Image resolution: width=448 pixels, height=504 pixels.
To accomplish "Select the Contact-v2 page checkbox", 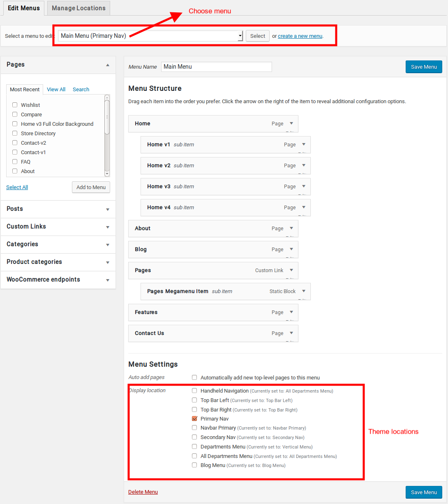I will click(x=15, y=143).
